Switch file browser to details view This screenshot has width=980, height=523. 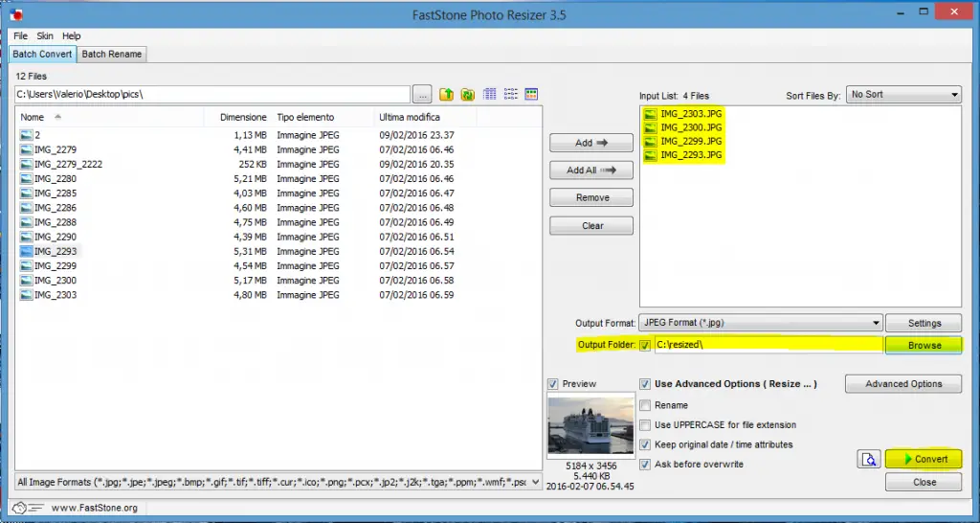pyautogui.click(x=490, y=95)
